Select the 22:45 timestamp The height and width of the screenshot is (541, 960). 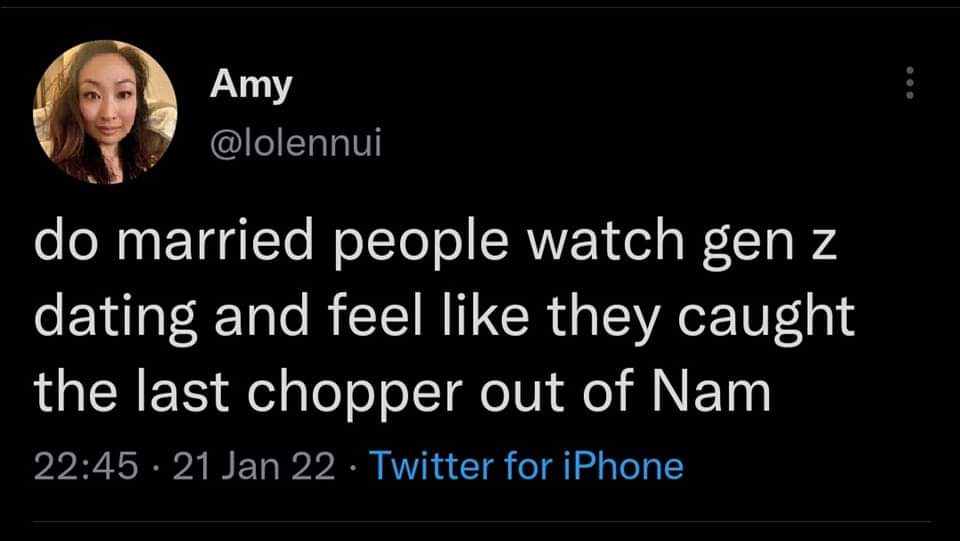point(86,466)
